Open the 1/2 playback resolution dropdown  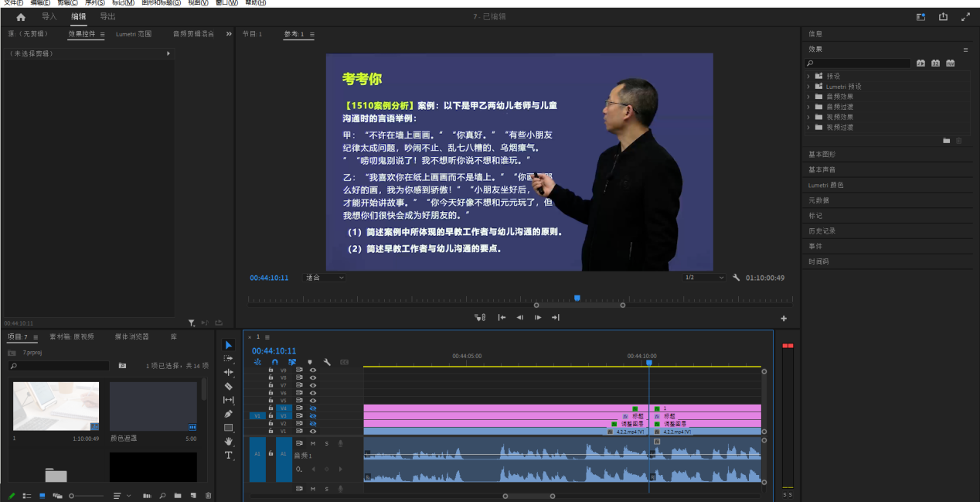(x=703, y=277)
